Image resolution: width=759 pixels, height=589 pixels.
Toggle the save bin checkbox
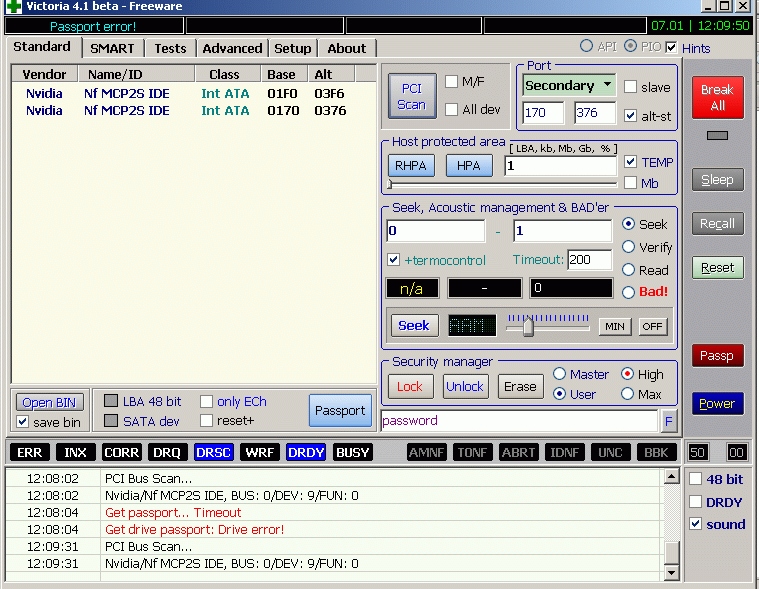[x=22, y=422]
